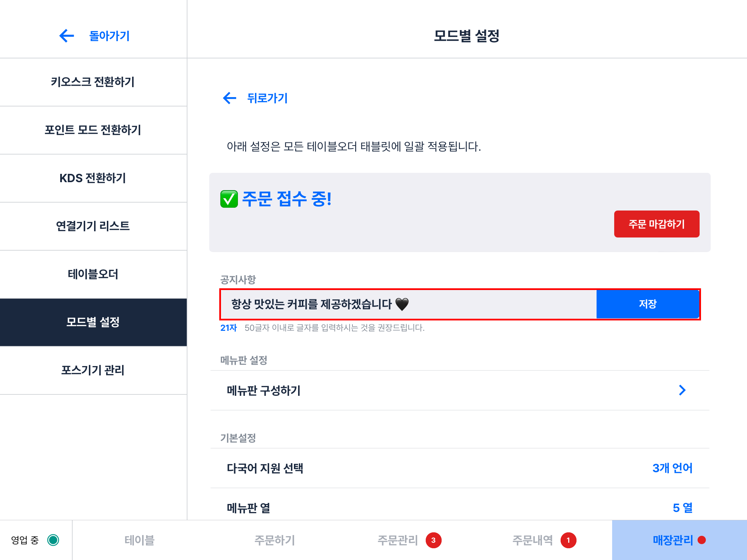The image size is (747, 560).
Task: Click the green checkmark emoji icon
Action: [229, 199]
